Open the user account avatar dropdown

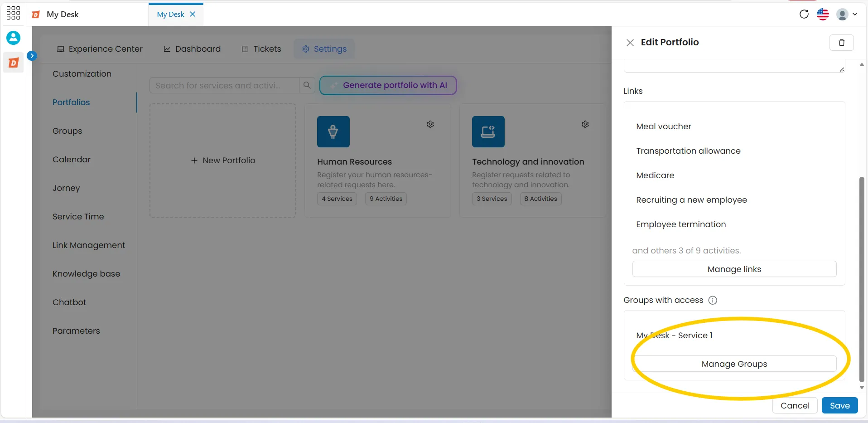pos(846,14)
